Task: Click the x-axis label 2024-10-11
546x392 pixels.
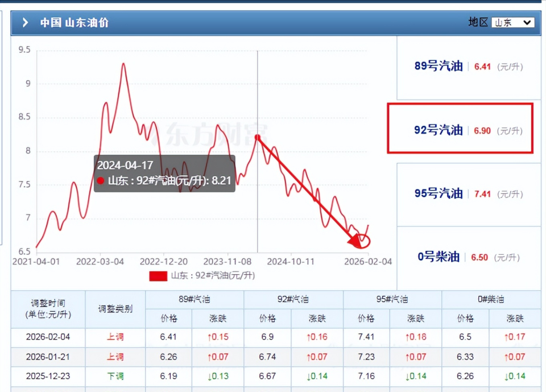Action: pyautogui.click(x=291, y=261)
